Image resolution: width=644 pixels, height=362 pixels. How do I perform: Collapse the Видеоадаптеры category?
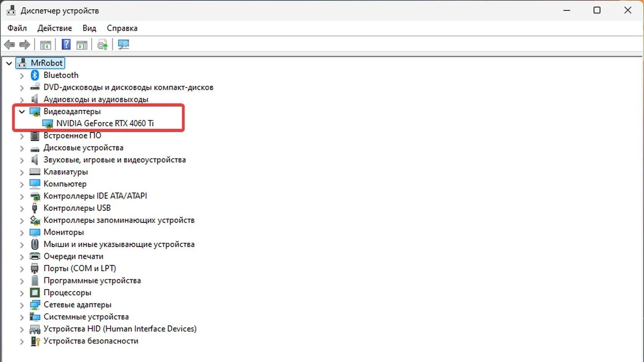pos(21,112)
